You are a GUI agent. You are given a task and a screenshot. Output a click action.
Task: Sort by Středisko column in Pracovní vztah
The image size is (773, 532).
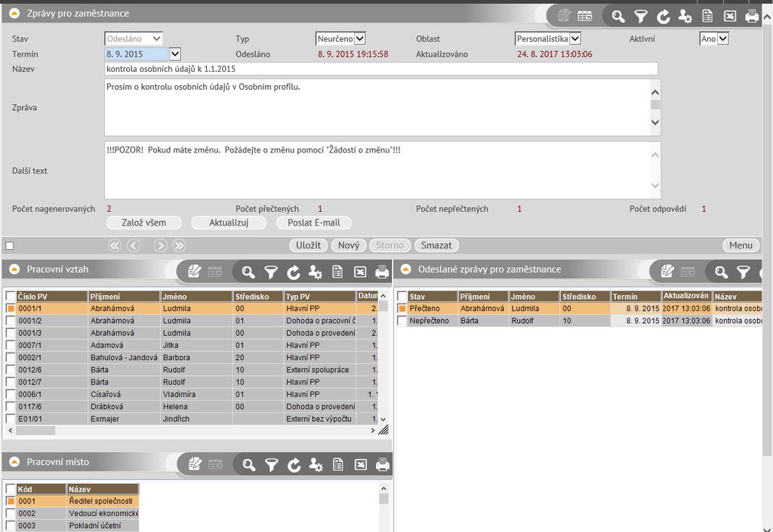tap(258, 296)
